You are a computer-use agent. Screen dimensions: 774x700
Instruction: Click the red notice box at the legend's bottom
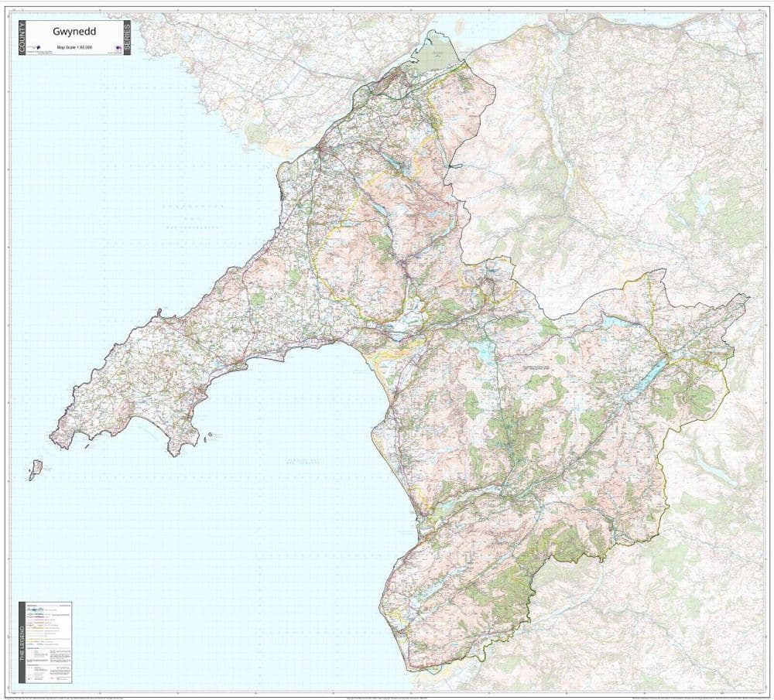[53, 678]
